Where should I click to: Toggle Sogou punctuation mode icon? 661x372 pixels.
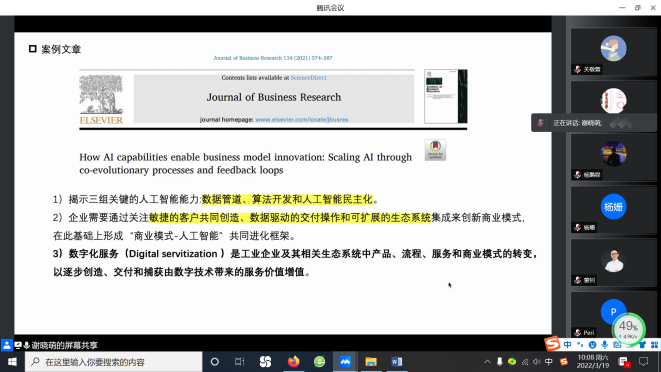pyautogui.click(x=580, y=345)
